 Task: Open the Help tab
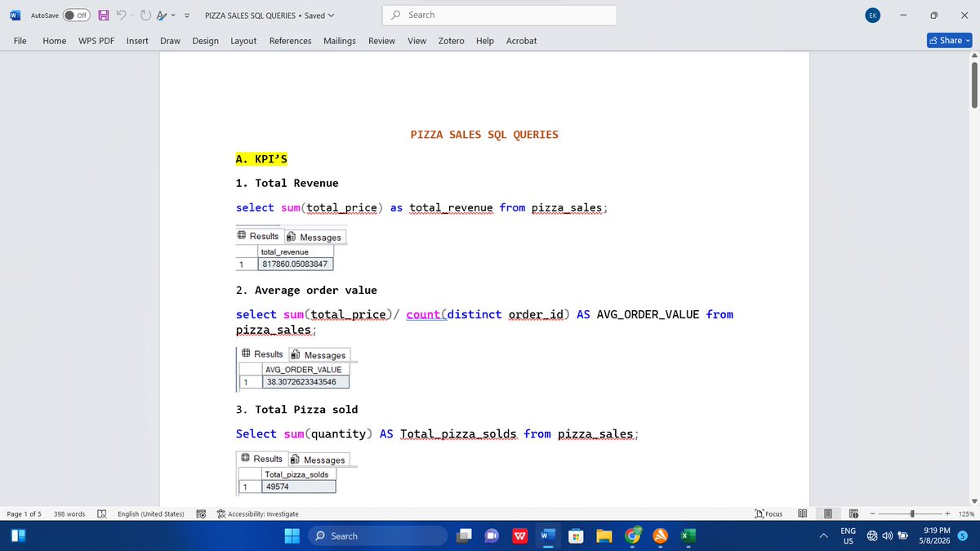coord(485,41)
